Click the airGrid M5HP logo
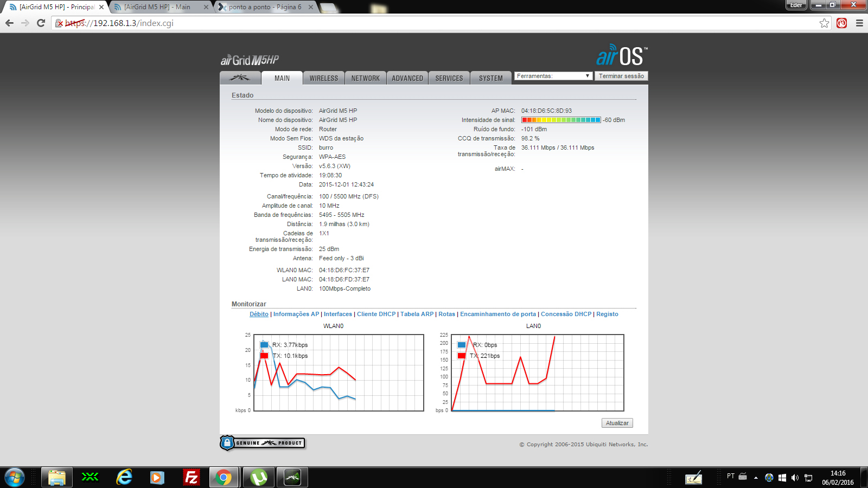 [250, 60]
